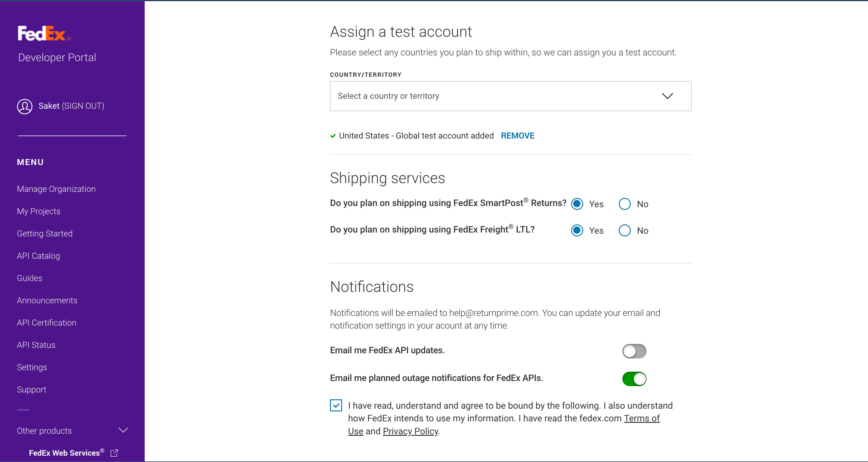Click the SIGN OUT link
The image size is (868, 462).
click(x=83, y=106)
